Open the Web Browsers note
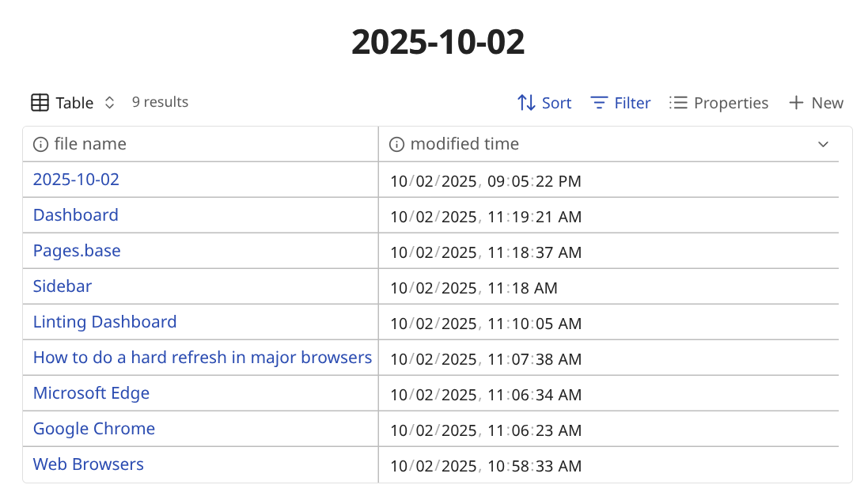Screen dimensions: 868x500 (x=89, y=464)
